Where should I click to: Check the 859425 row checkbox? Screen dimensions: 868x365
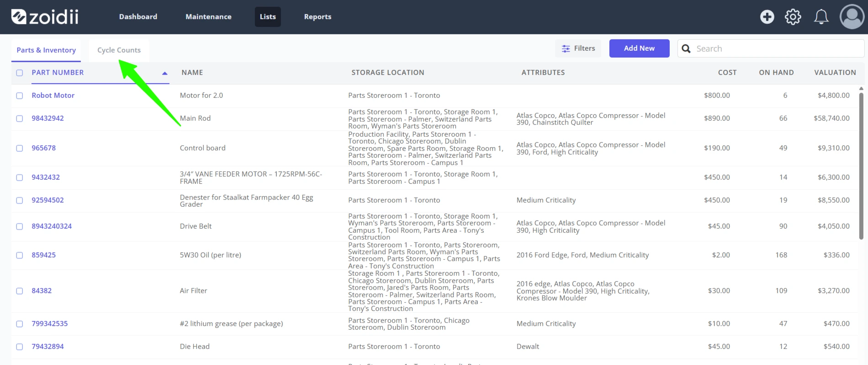20,255
